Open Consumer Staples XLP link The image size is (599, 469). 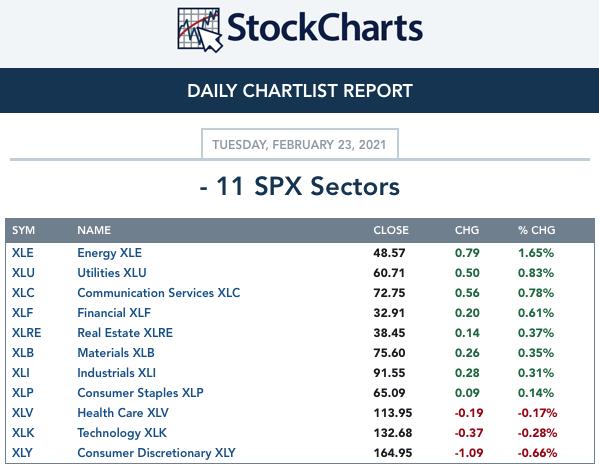point(140,393)
